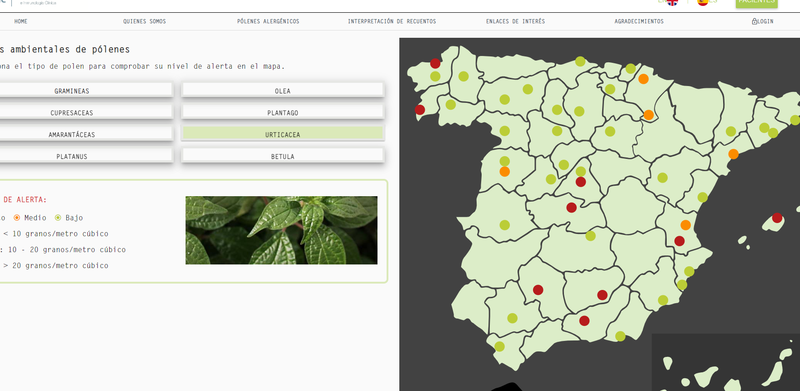This screenshot has height=391, width=800.
Task: Click the green marker in Sevilla province
Action: [x=512, y=318]
